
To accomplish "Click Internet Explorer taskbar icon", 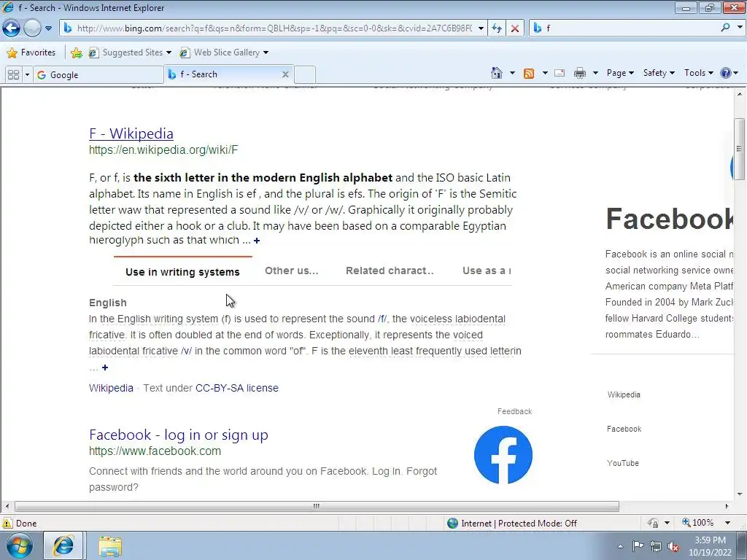I will pyautogui.click(x=63, y=545).
